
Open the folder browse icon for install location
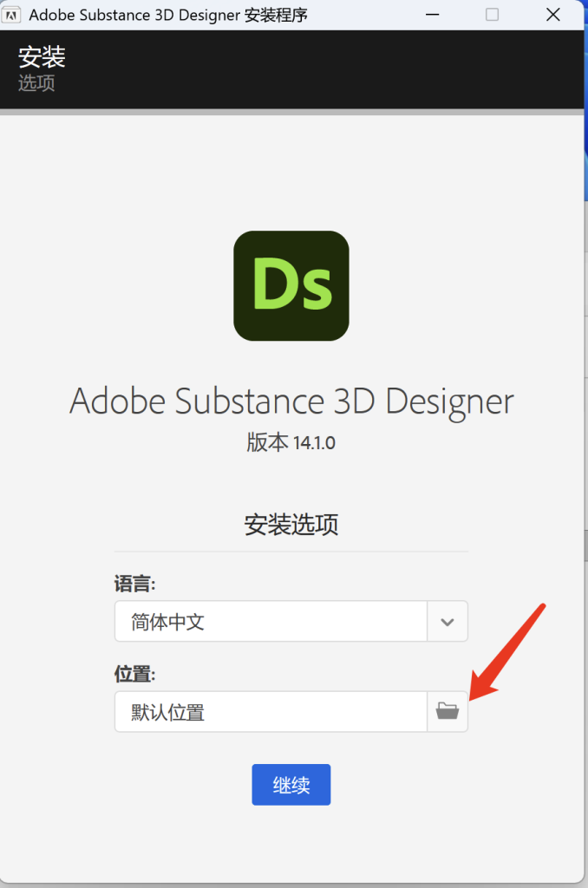click(447, 712)
